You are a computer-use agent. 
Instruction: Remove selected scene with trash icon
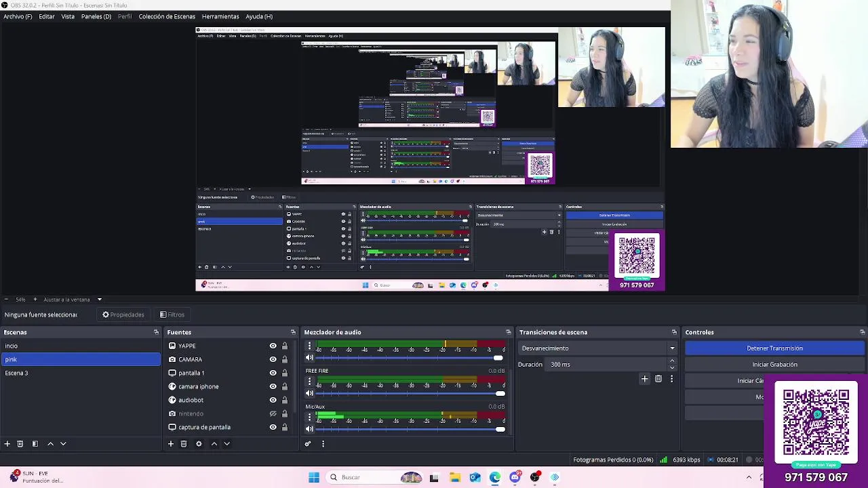click(x=20, y=444)
